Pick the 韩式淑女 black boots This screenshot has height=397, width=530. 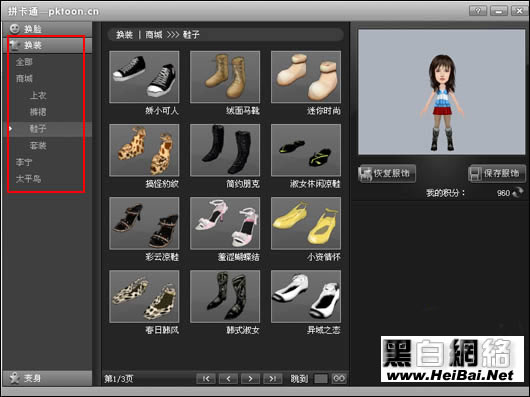[x=225, y=296]
